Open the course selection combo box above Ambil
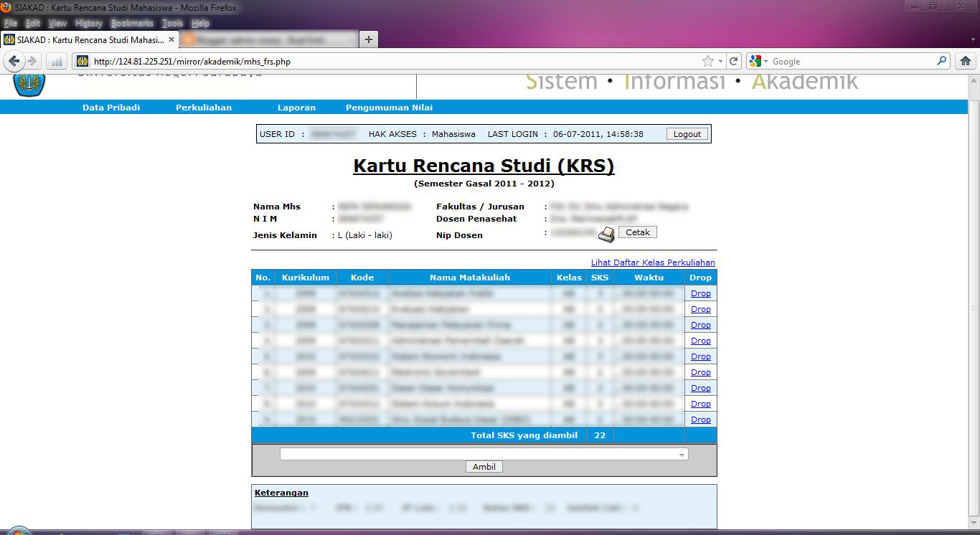The width and height of the screenshot is (980, 535). 484,453
